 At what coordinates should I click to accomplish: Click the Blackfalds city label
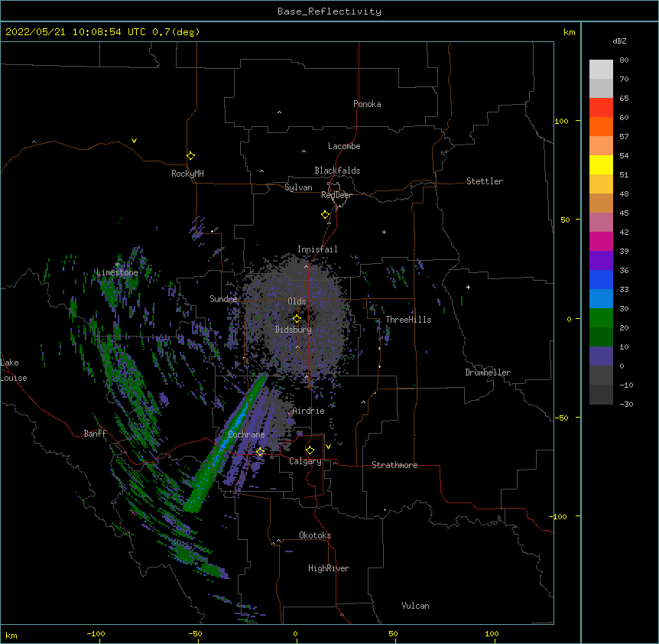pos(337,171)
